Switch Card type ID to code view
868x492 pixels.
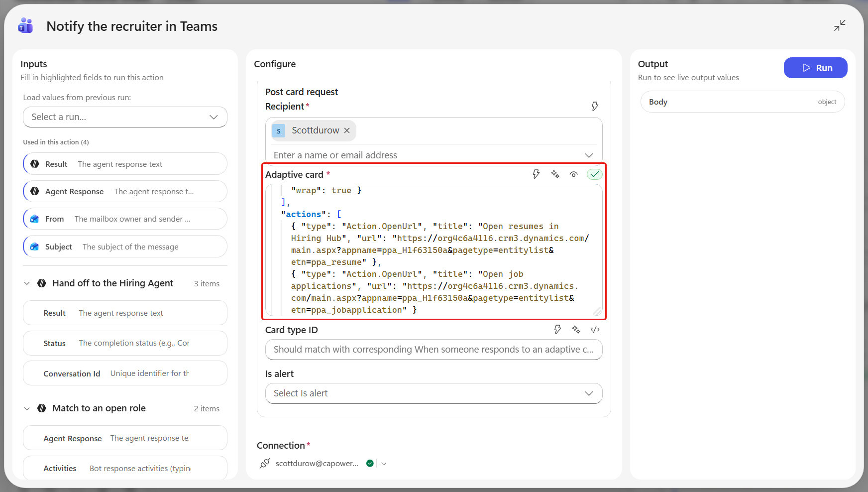(595, 329)
